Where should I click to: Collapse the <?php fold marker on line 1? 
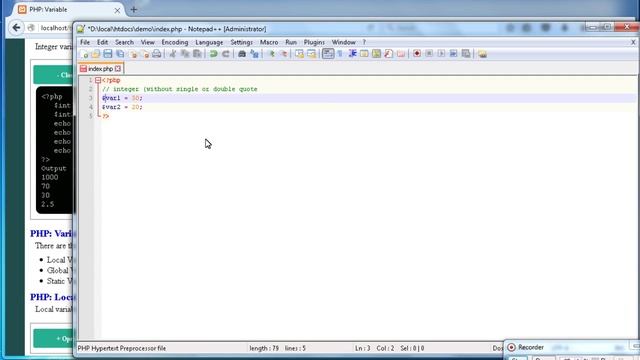pyautogui.click(x=98, y=80)
